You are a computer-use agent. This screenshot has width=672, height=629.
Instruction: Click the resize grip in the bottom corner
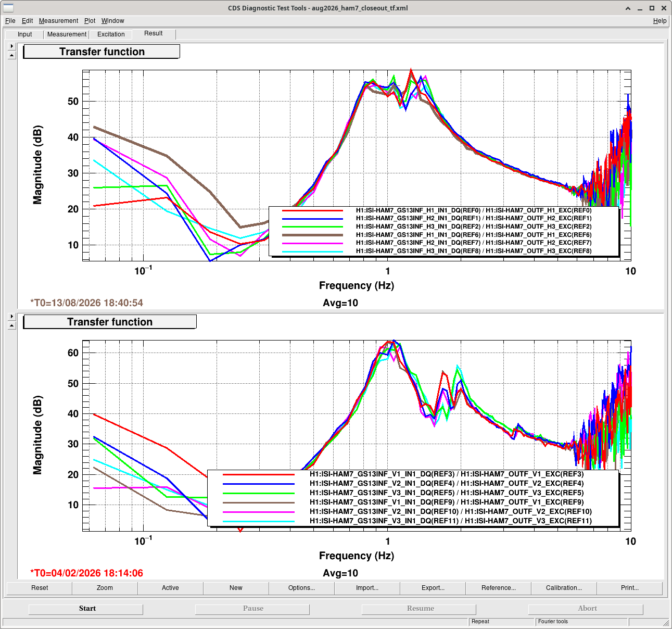tap(666, 623)
